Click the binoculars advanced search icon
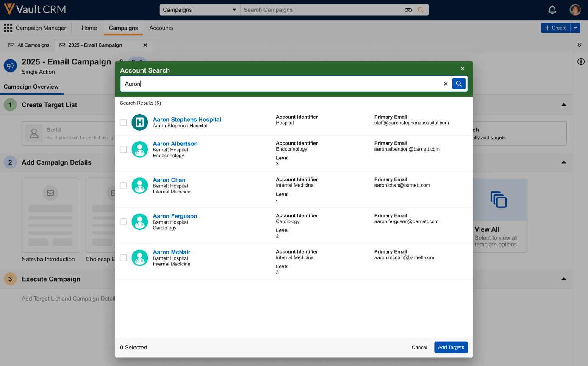588x366 pixels. tap(408, 10)
